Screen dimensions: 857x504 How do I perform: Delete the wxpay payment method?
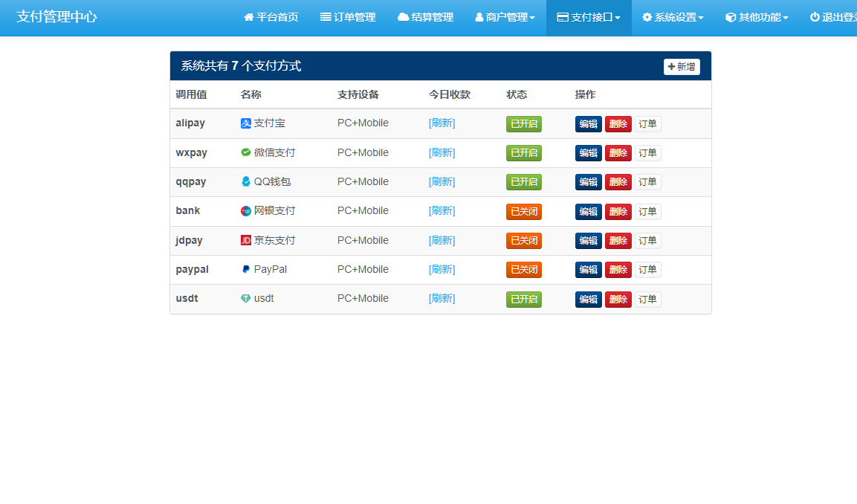point(618,153)
